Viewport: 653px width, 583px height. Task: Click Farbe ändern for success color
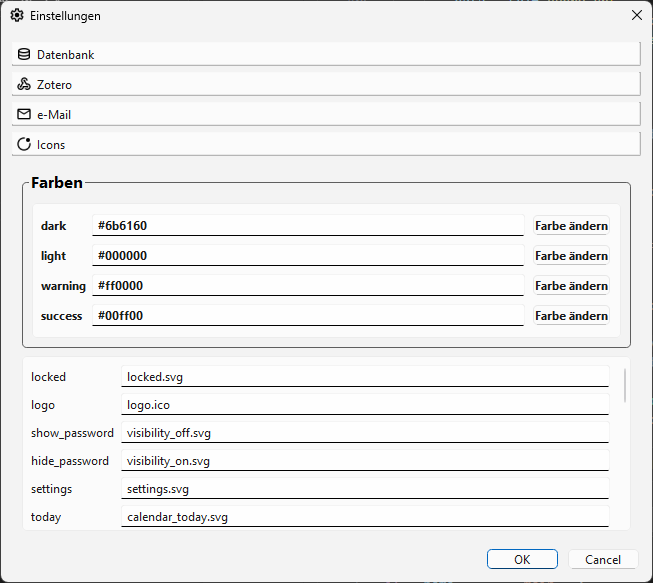(x=571, y=316)
